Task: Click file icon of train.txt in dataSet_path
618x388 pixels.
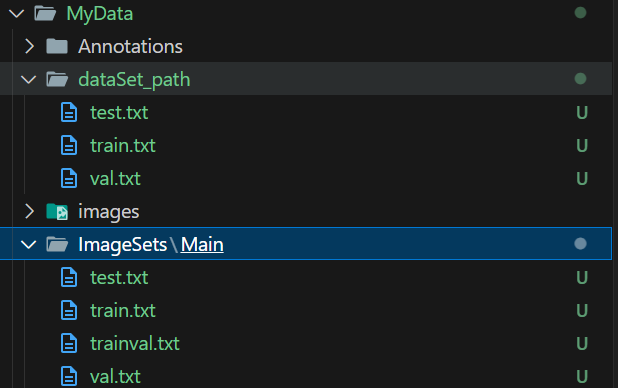Action: click(x=69, y=145)
